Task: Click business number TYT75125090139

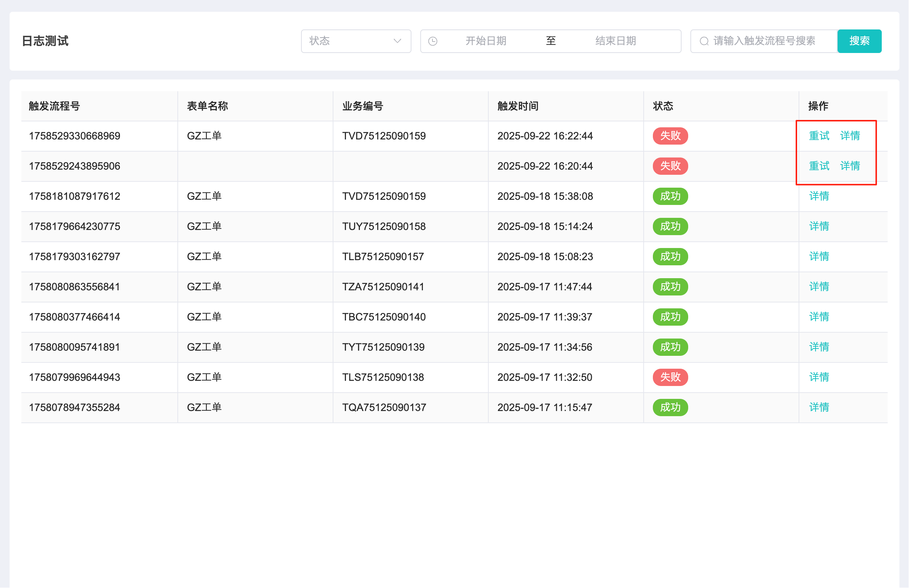Action: [x=383, y=347]
